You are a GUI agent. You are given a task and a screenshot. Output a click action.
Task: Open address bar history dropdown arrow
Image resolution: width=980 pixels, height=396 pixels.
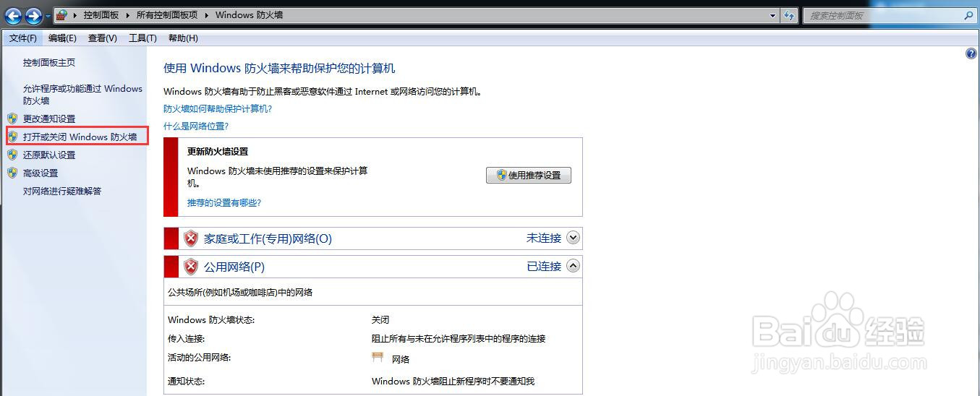coord(772,15)
